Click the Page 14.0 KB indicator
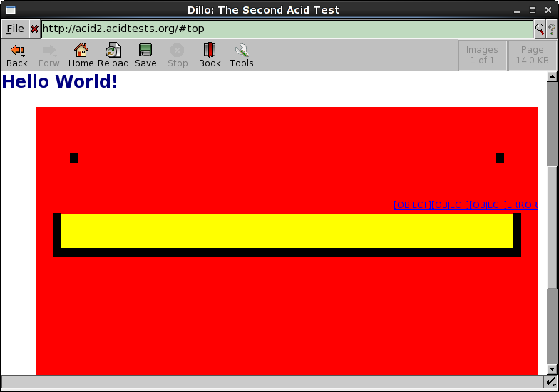Viewport: 559px width, 392px height. (x=532, y=55)
